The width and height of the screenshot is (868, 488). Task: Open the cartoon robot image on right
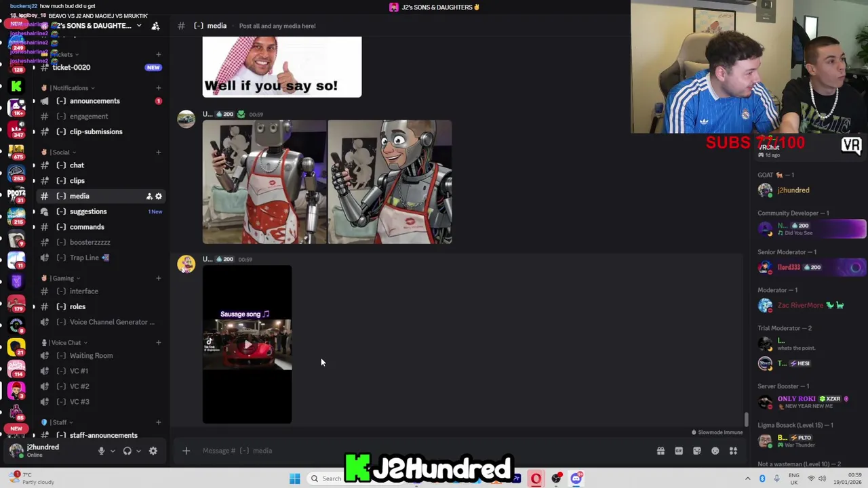pyautogui.click(x=390, y=182)
